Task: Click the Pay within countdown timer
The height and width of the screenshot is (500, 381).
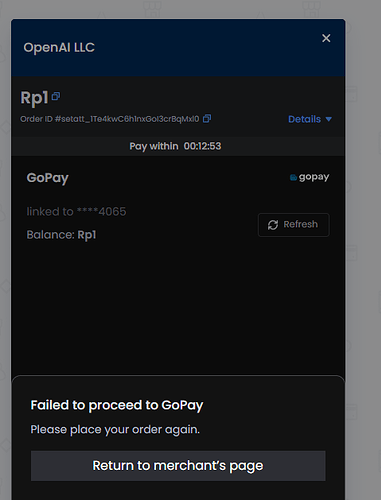Action: click(175, 146)
